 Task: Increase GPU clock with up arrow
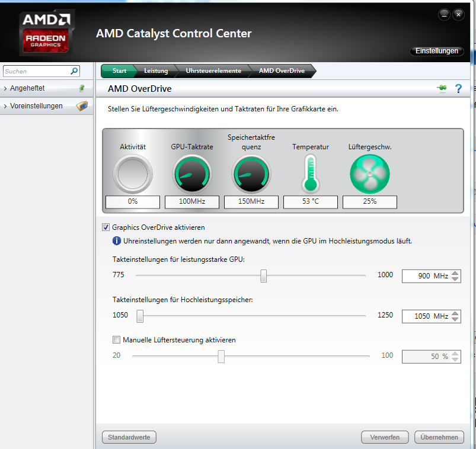click(455, 273)
